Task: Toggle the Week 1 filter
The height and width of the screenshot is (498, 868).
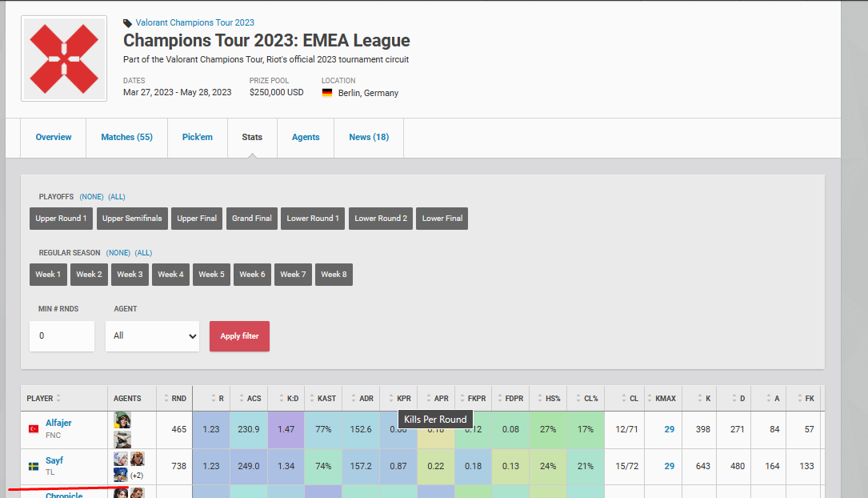Action: [x=48, y=274]
